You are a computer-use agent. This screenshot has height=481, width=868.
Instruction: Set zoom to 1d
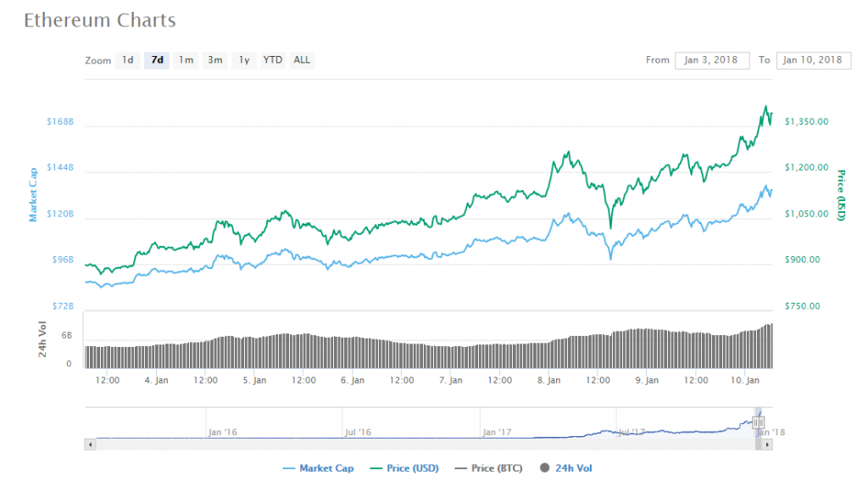tap(128, 60)
